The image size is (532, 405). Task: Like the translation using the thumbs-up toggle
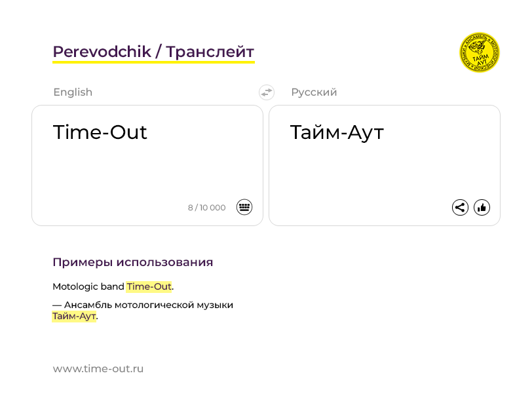coord(482,207)
